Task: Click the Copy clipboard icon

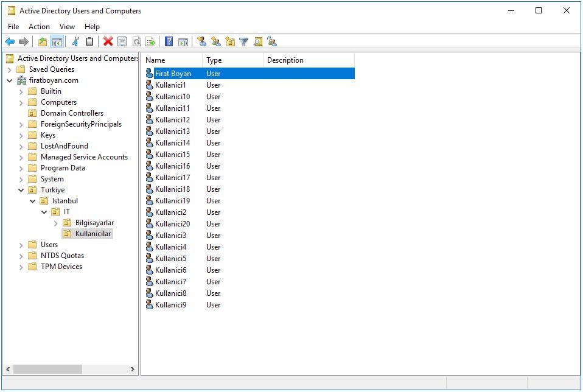Action: [89, 41]
